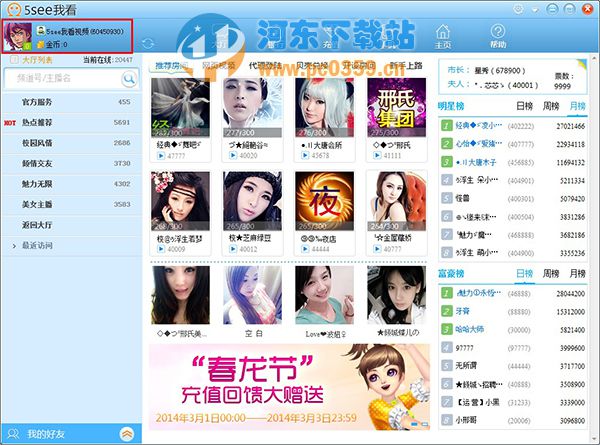600x445 pixels.
Task: Click 明星榜 entry with ID 402222
Action: tap(513, 126)
